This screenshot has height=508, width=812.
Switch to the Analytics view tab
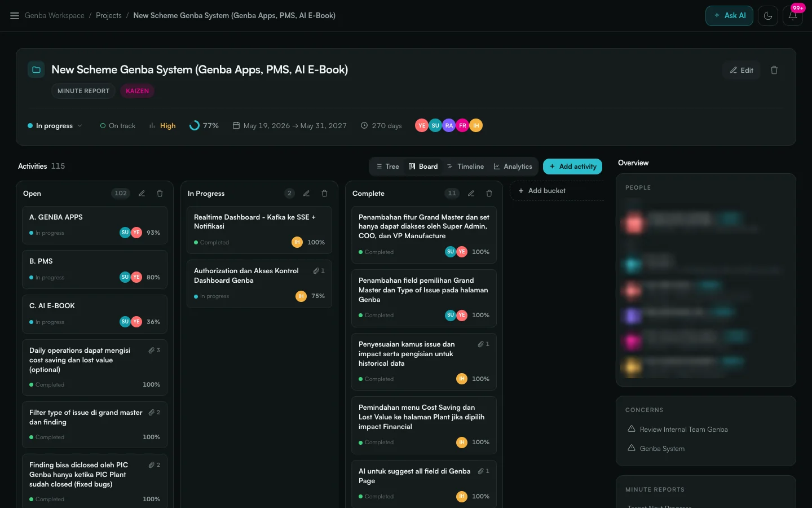pyautogui.click(x=513, y=167)
